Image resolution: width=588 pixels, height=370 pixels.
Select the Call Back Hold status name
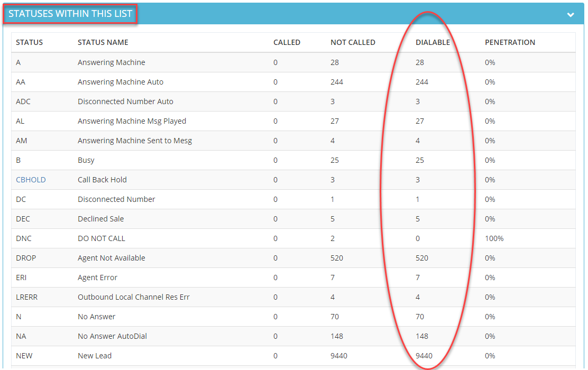pos(102,180)
